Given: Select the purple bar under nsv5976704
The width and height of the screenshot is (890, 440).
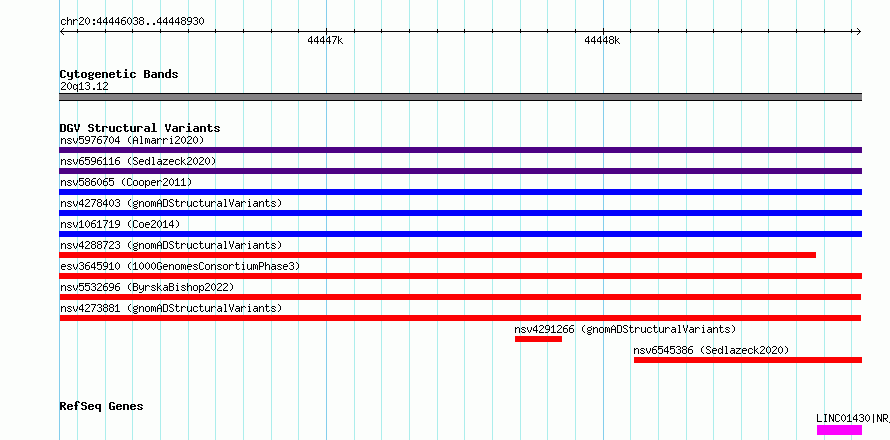Looking at the screenshot, I should click(x=460, y=150).
